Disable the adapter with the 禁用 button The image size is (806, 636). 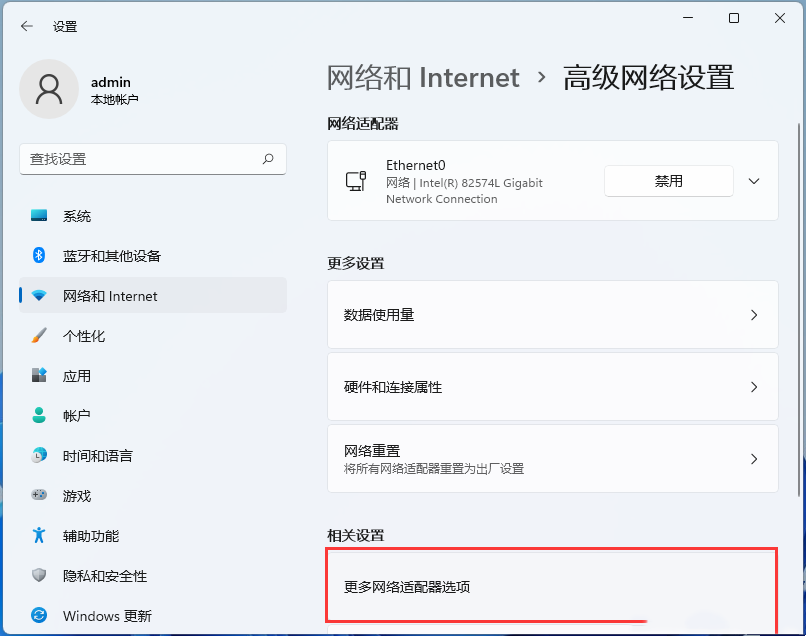[x=668, y=181]
